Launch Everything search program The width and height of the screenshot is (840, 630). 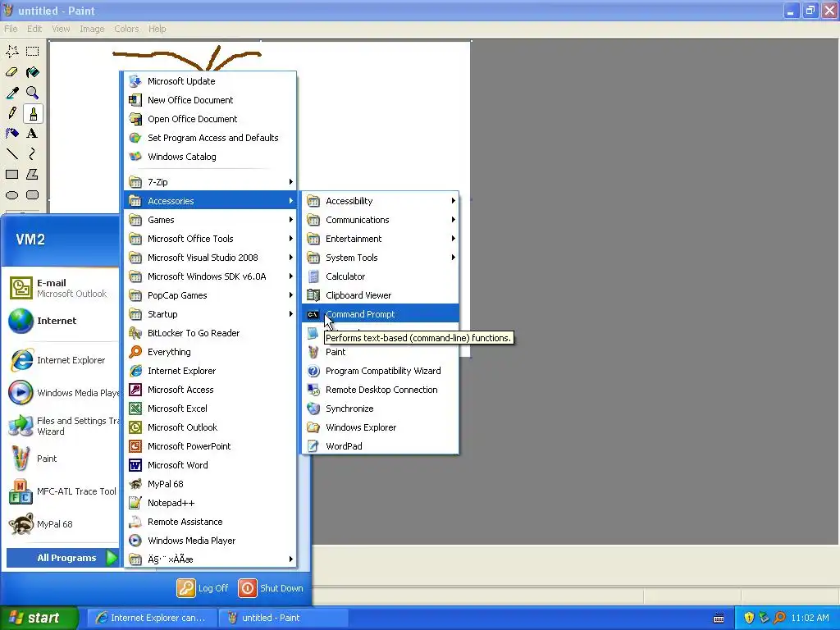(x=211, y=352)
